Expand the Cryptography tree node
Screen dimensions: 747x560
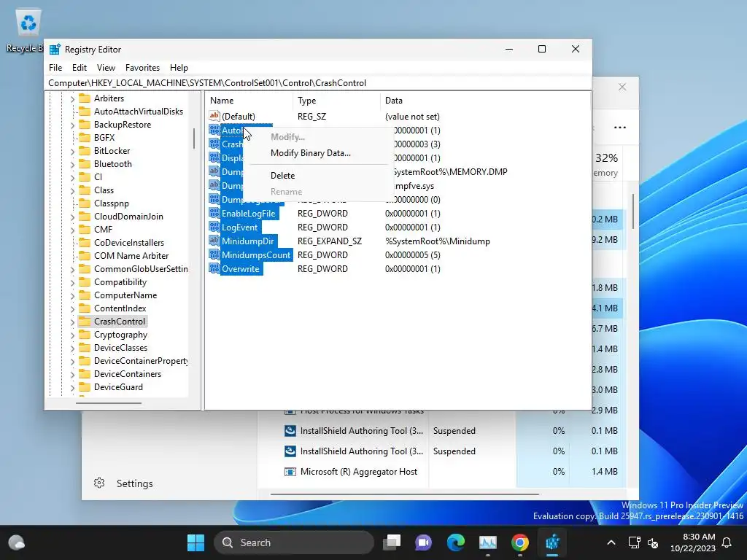pos(72,335)
